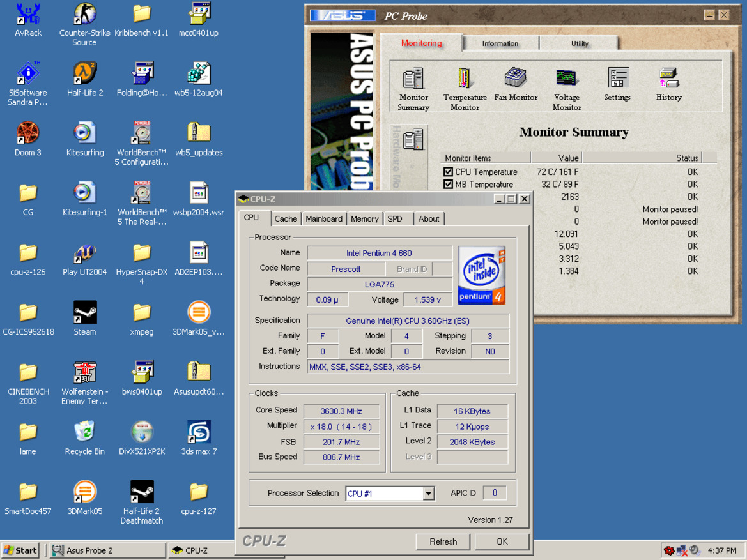Select WorldBench 5 Configuration icon

[141, 144]
